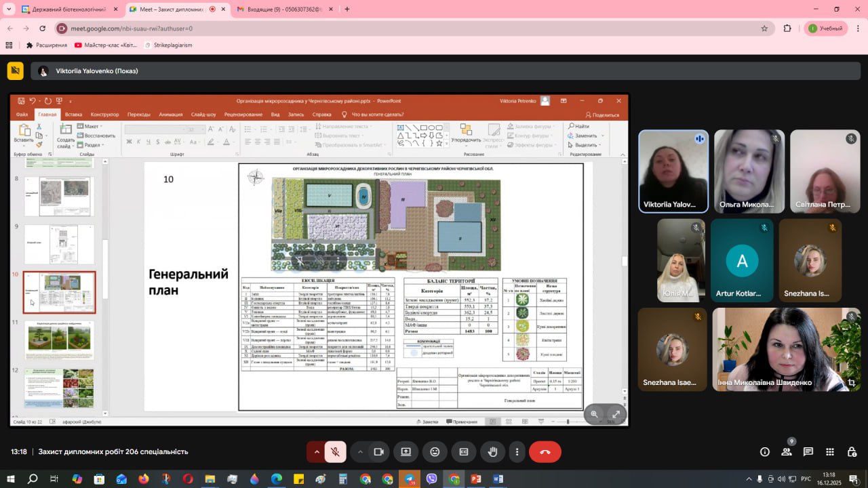Open the host controls lock icon

coord(852,451)
